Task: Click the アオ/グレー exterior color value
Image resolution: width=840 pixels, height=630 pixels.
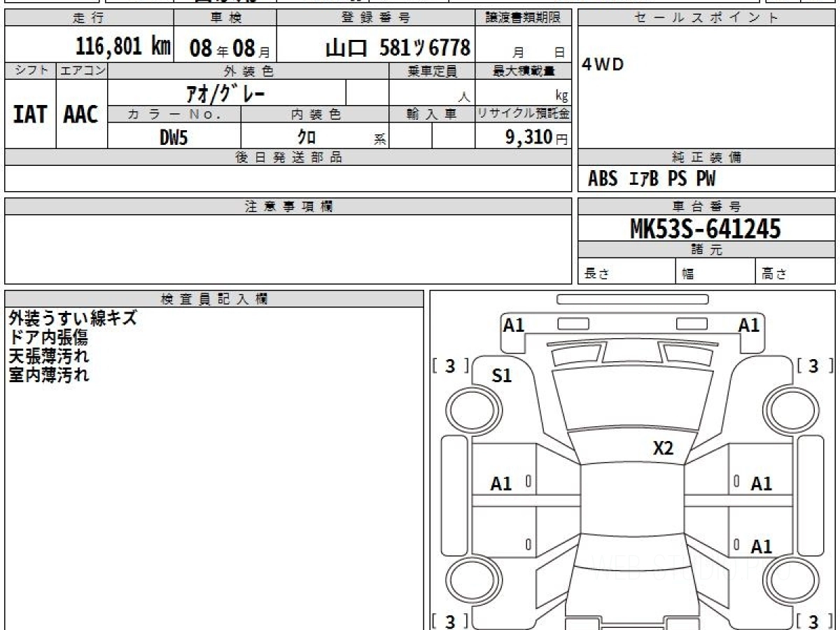Action: pyautogui.click(x=226, y=93)
